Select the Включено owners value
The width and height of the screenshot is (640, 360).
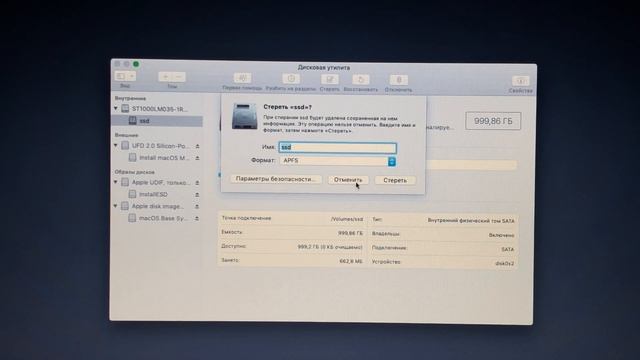501,235
